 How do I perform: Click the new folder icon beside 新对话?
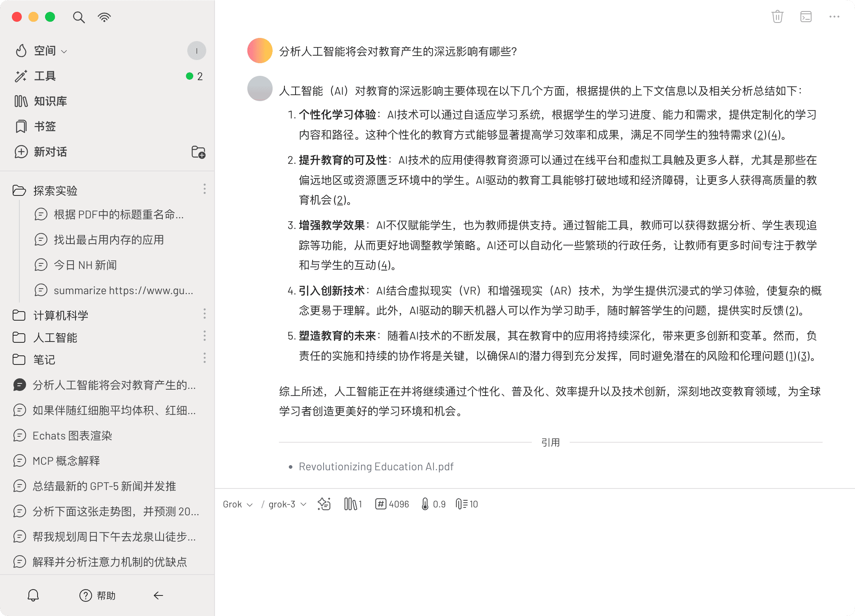point(198,152)
